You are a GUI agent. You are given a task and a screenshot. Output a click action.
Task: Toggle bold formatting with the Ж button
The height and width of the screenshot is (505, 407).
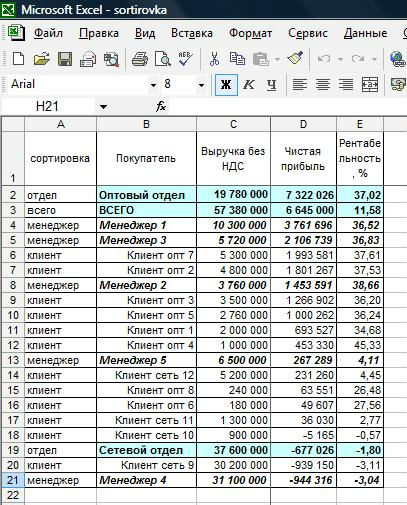click(x=226, y=85)
